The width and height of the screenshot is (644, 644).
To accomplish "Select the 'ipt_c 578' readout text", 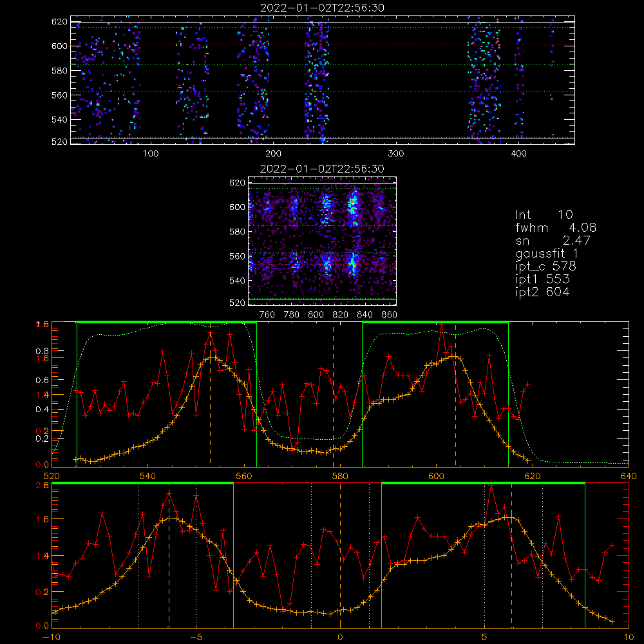I will pyautogui.click(x=546, y=267).
